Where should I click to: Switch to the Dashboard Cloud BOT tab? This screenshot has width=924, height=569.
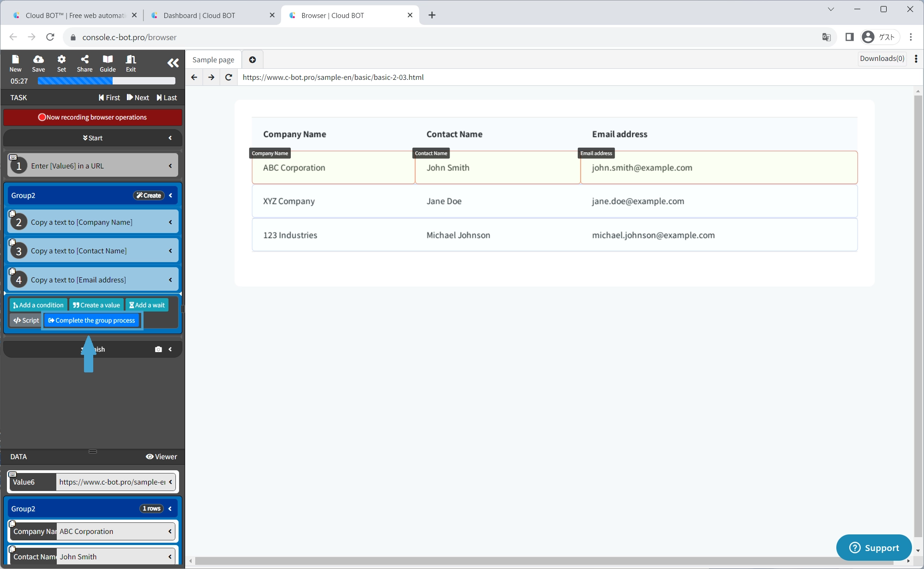pyautogui.click(x=199, y=15)
